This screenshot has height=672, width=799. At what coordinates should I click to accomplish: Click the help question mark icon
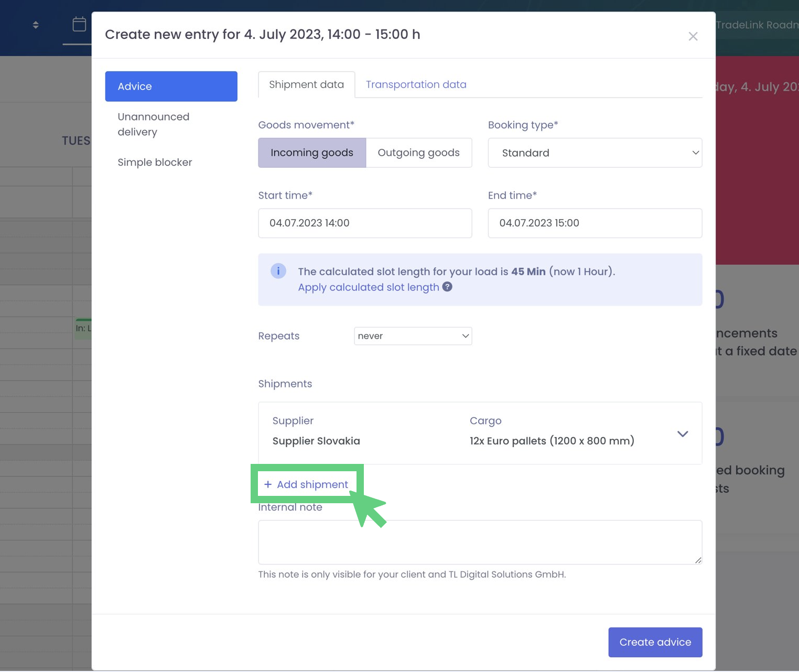click(x=447, y=287)
